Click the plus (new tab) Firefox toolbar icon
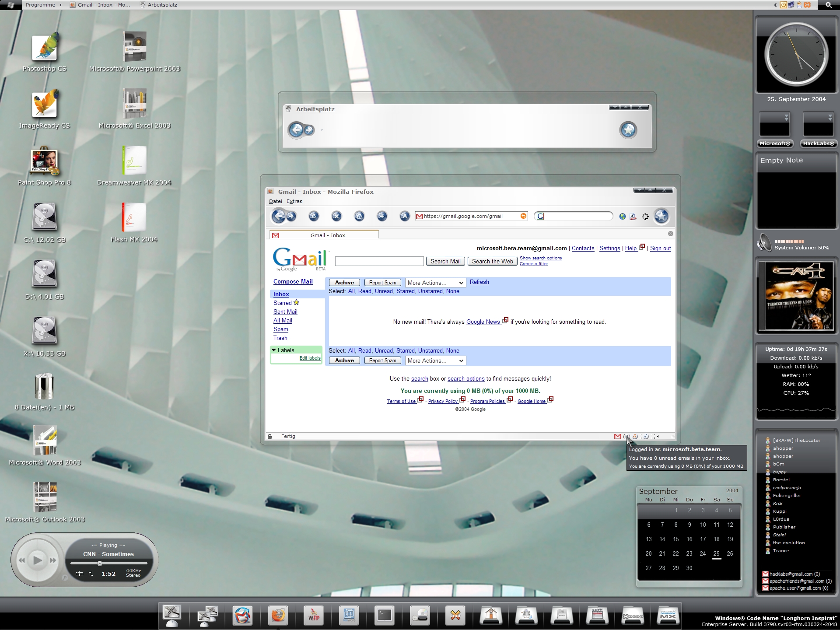The width and height of the screenshot is (840, 630). click(382, 216)
